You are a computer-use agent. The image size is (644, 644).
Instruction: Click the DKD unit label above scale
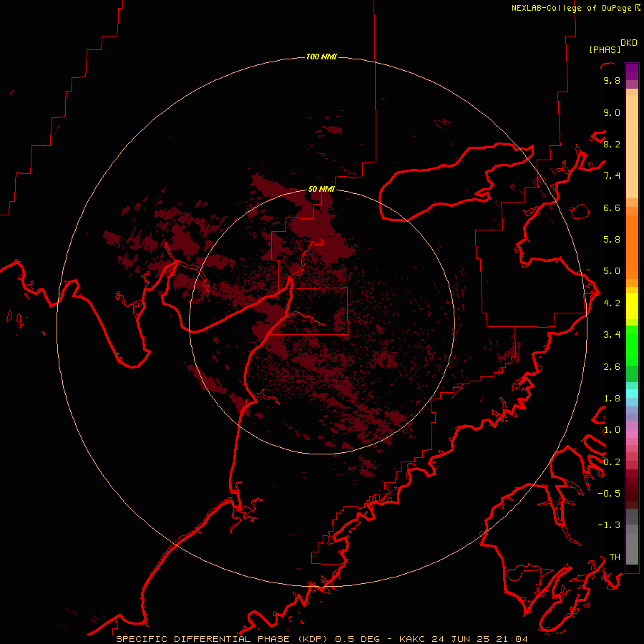pos(629,43)
